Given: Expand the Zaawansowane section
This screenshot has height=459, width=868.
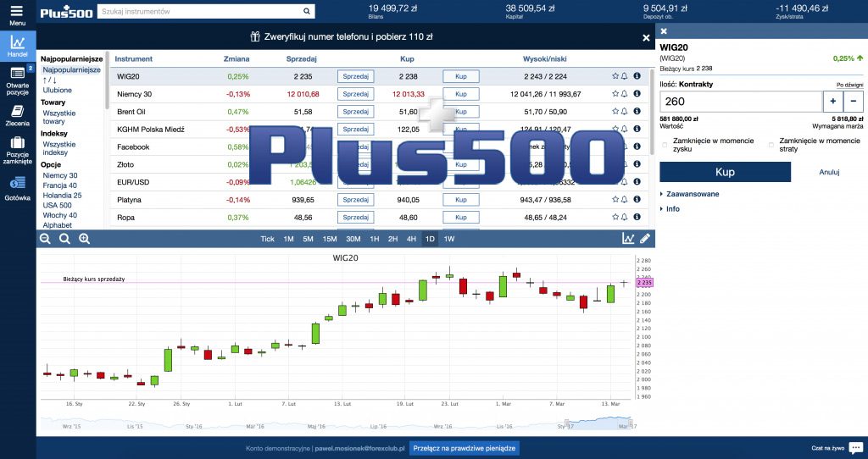Looking at the screenshot, I should (691, 194).
